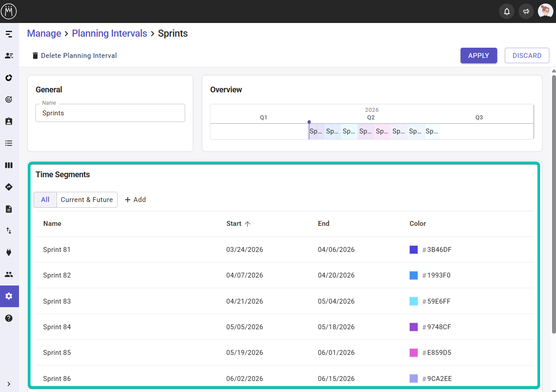Open the announcements megaphone icon

[526, 11]
